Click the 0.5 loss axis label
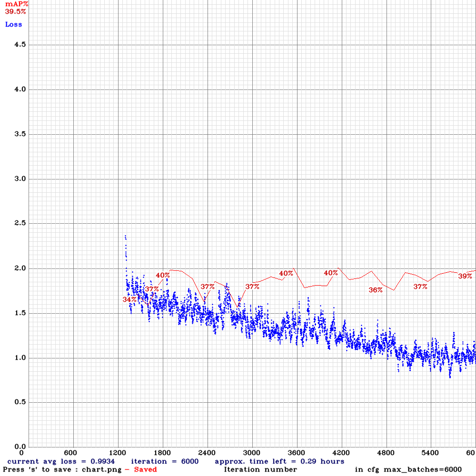Viewport: 476px width, 476px height. (x=20, y=402)
